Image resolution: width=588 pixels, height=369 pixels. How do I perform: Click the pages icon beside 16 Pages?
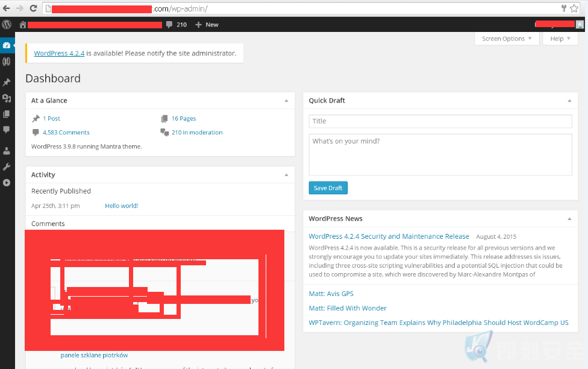164,119
